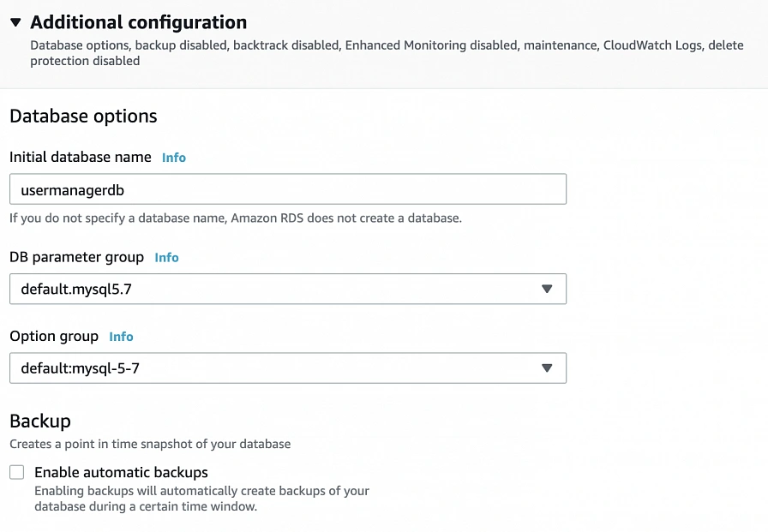This screenshot has width=768, height=532.
Task: Select the Backup section heading
Action: click(40, 421)
